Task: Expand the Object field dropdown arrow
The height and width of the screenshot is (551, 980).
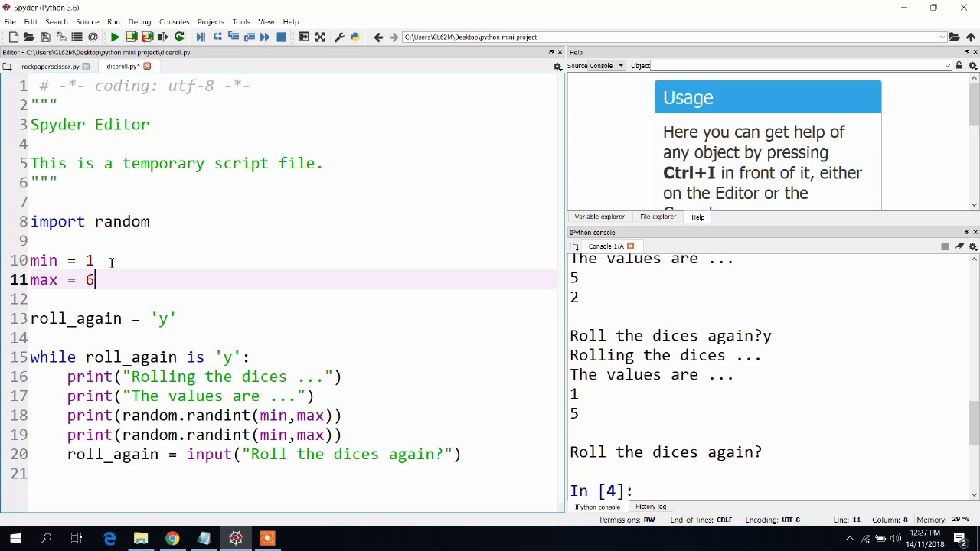Action: click(948, 66)
